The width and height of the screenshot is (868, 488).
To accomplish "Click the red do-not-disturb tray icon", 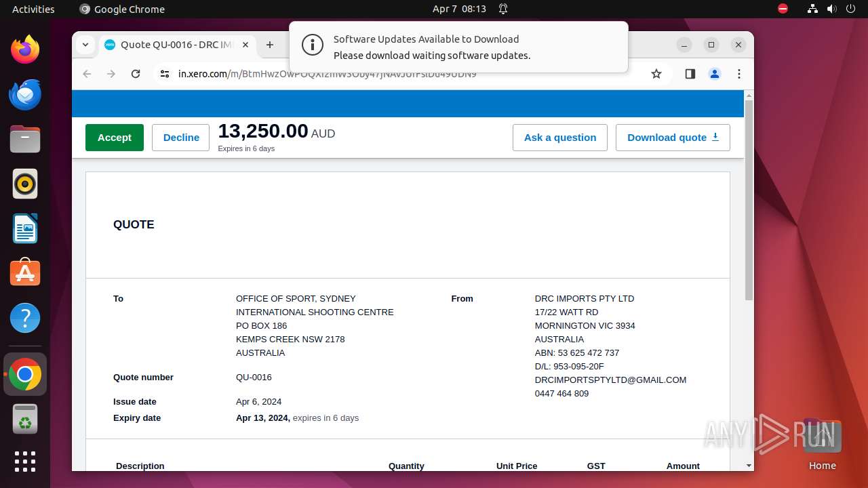I will coord(783,9).
